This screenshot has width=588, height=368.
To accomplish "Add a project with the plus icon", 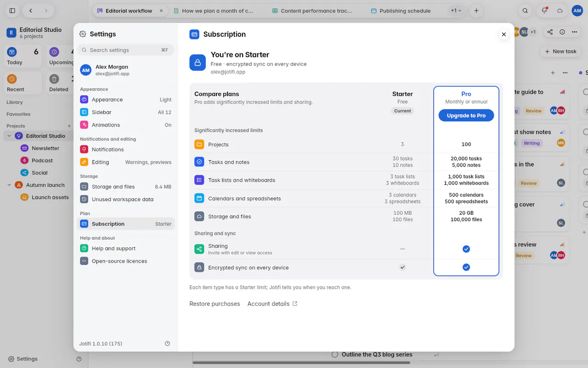I will click(69, 126).
